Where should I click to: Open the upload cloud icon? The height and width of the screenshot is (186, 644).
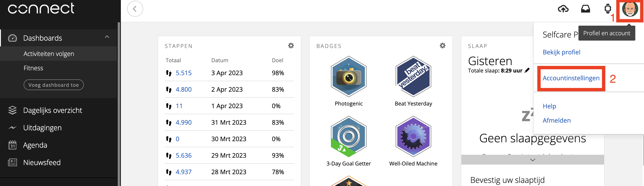[563, 9]
